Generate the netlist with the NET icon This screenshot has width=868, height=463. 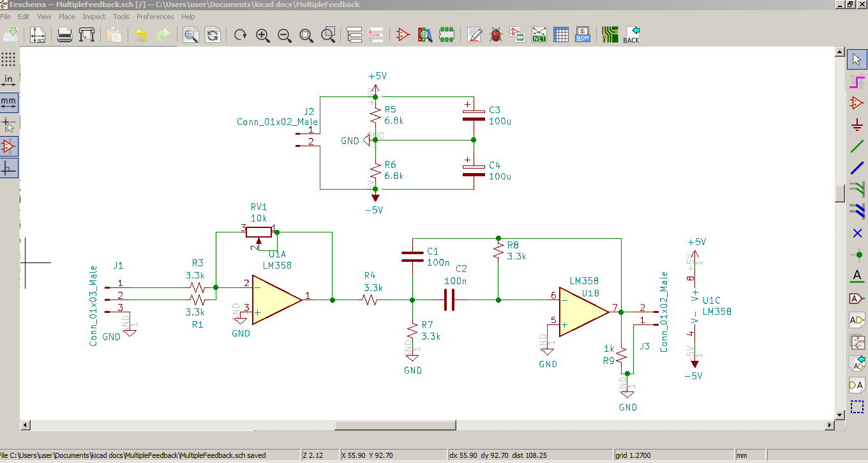pyautogui.click(x=538, y=34)
